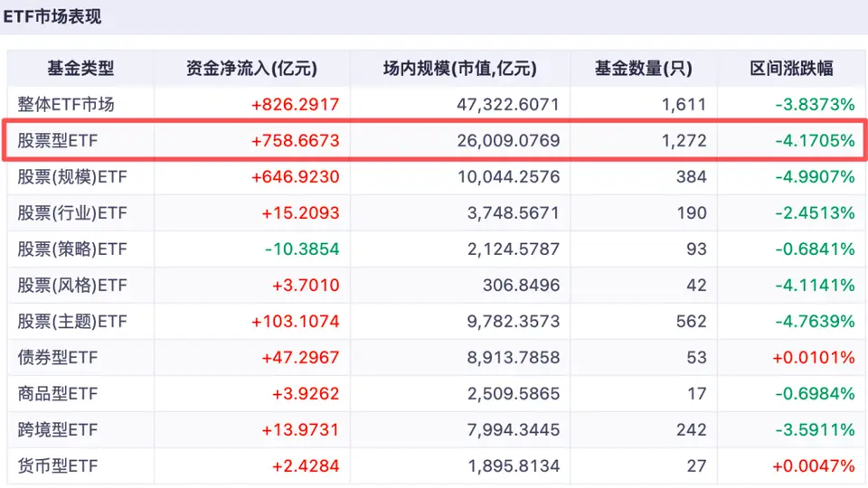This screenshot has width=868, height=488.
Task: Click fund count 384
Action: click(692, 176)
